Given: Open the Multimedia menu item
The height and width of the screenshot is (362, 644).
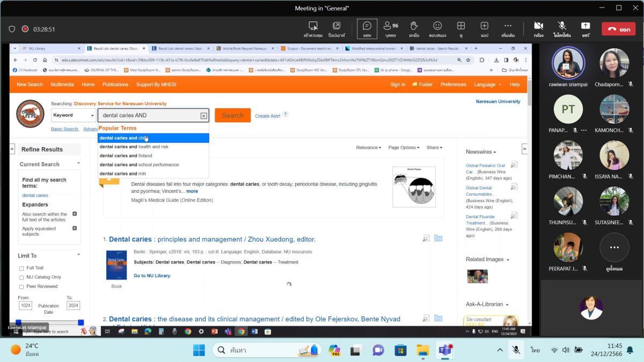Looking at the screenshot, I should (62, 84).
